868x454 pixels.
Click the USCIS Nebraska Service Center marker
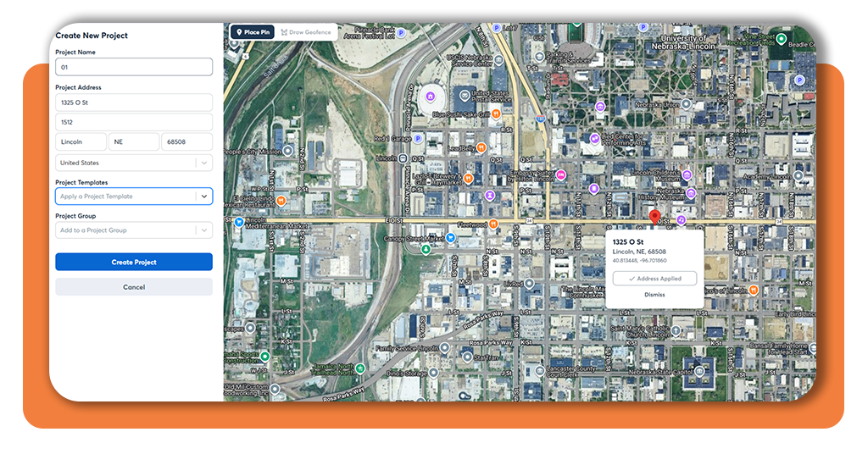498,60
